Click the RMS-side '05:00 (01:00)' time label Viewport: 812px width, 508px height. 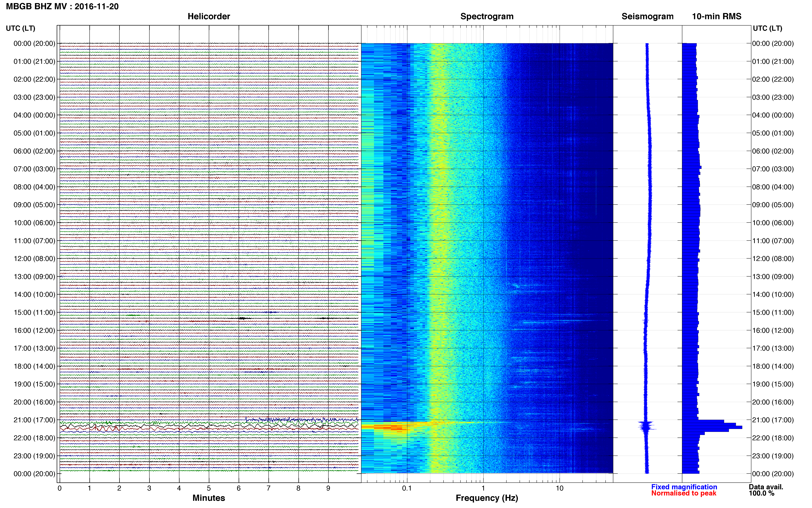point(773,133)
